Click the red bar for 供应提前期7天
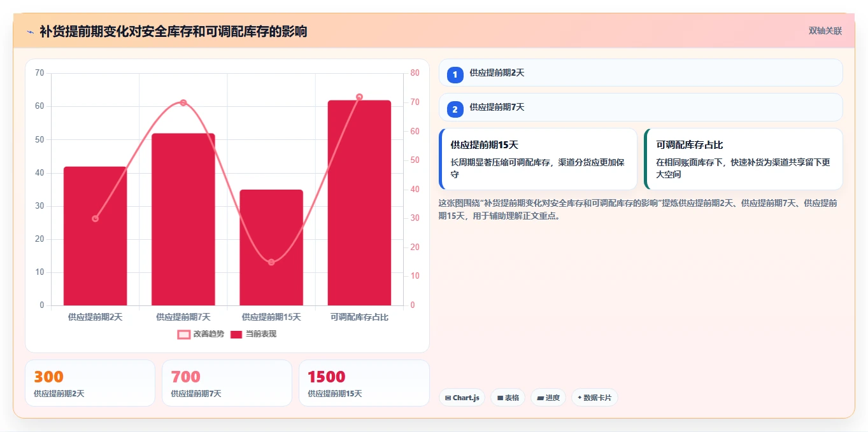The width and height of the screenshot is (868, 432). tap(183, 219)
